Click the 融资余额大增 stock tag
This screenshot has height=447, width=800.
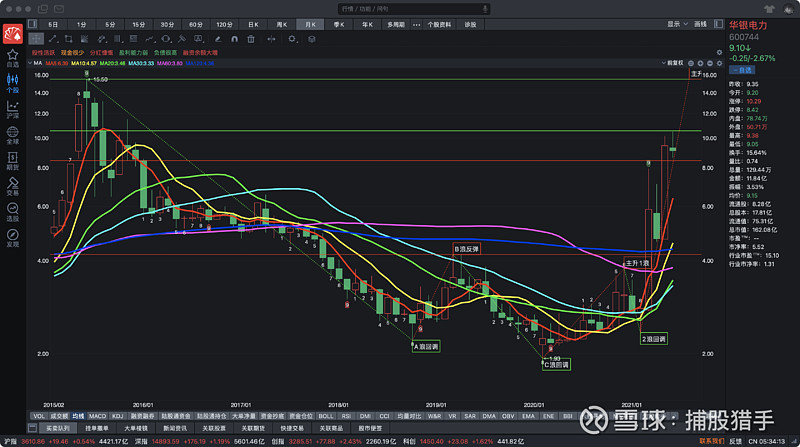[201, 53]
